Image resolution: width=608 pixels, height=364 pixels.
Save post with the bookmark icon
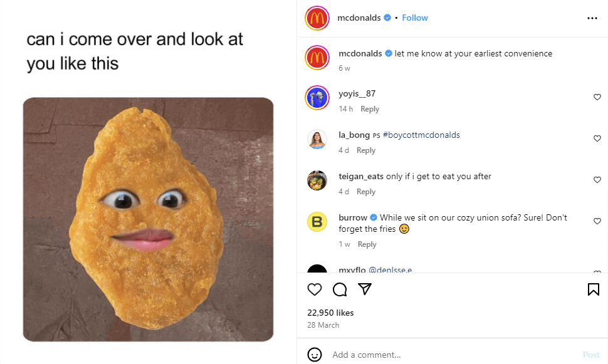(x=593, y=289)
